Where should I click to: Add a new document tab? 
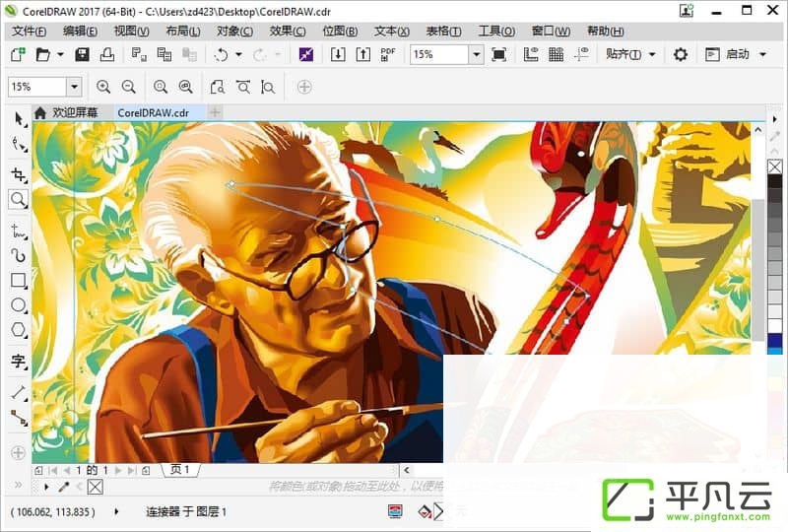(x=215, y=112)
